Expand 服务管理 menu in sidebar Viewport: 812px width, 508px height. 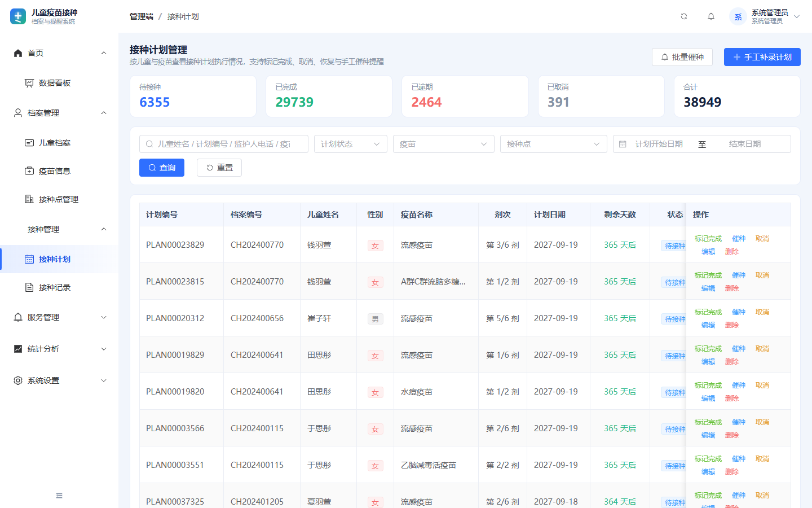tap(59, 317)
